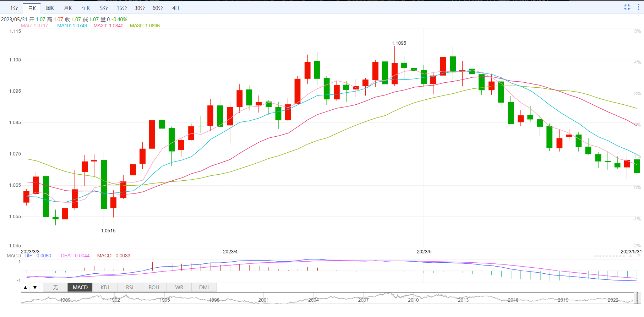The image size is (644, 317).
Task: Select the DMI indicator
Action: click(204, 288)
